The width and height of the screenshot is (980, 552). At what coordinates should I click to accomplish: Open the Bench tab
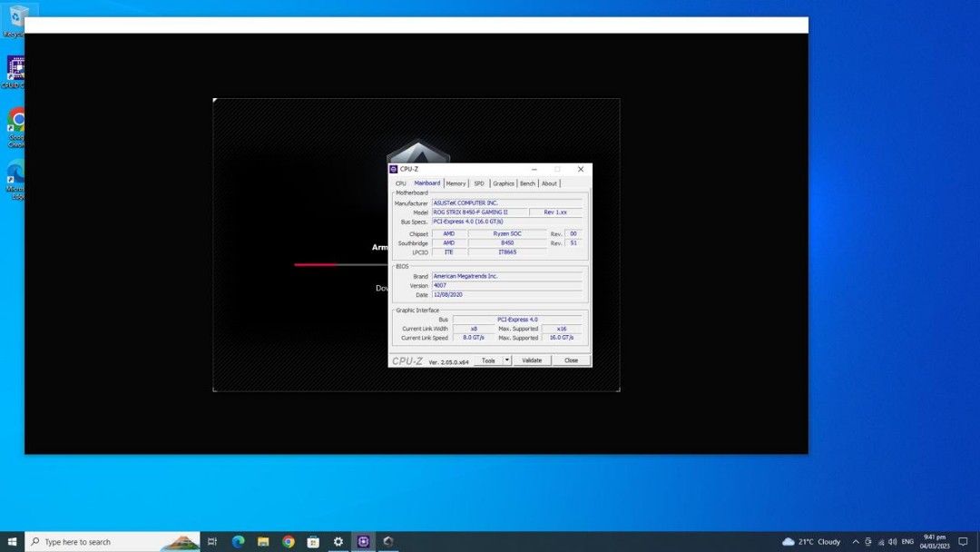(x=527, y=183)
